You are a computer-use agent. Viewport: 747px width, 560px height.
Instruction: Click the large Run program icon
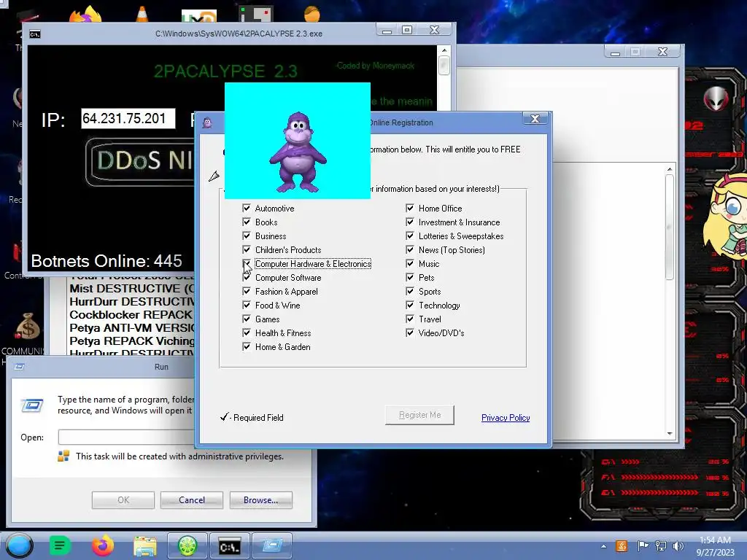coord(32,405)
